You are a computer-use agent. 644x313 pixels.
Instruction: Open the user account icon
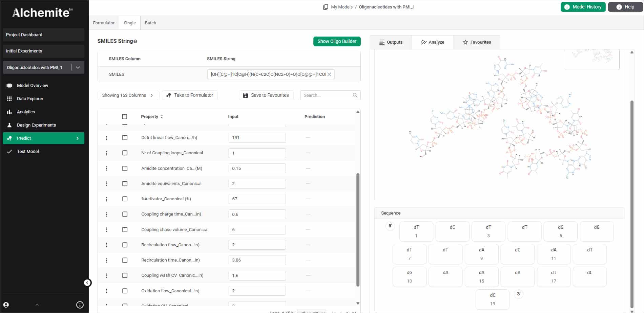coord(6,305)
